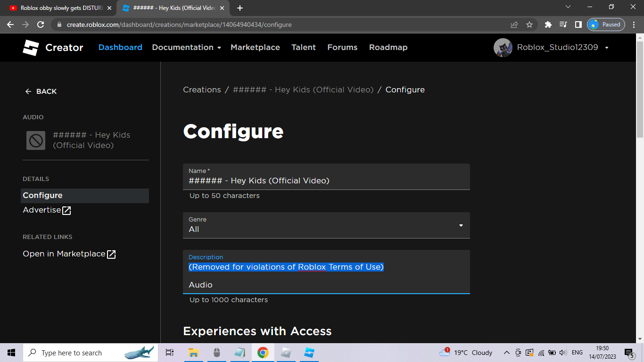Go to the Dashboard nav item

(x=120, y=48)
